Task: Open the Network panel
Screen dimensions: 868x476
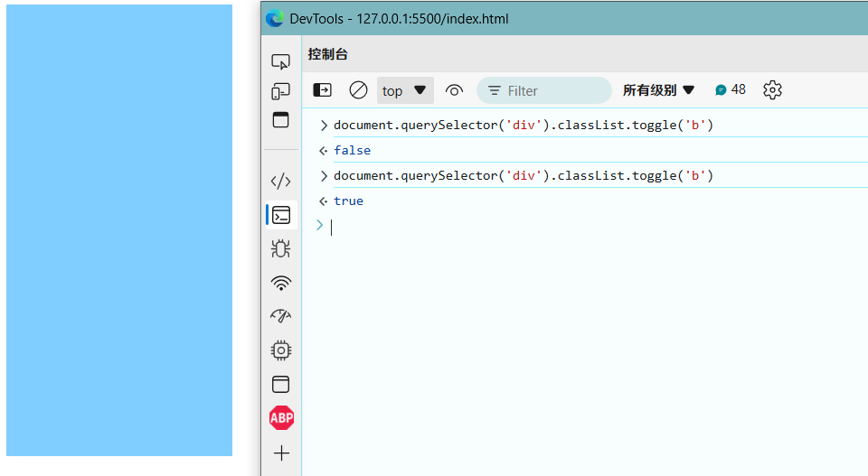Action: [281, 283]
